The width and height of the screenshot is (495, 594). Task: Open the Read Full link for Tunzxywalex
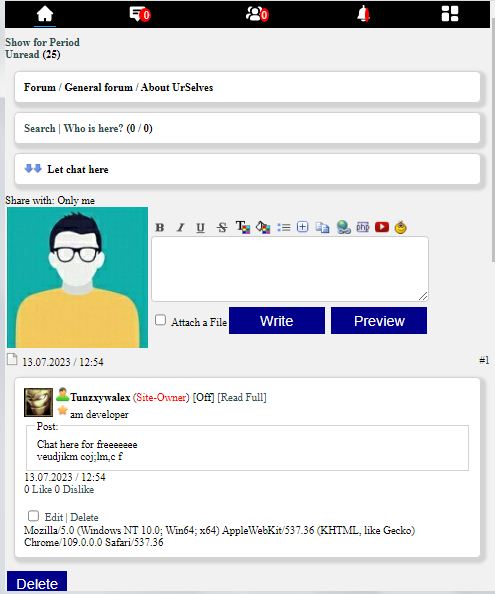(242, 397)
